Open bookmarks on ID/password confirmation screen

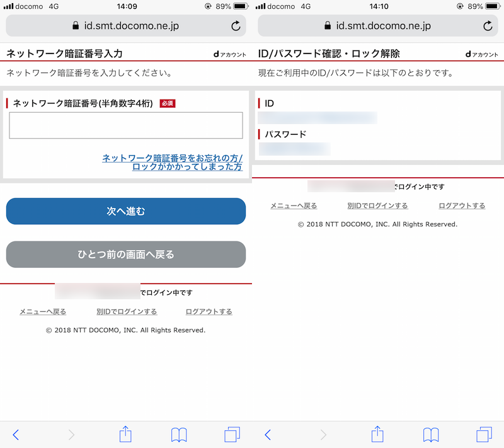pyautogui.click(x=431, y=434)
